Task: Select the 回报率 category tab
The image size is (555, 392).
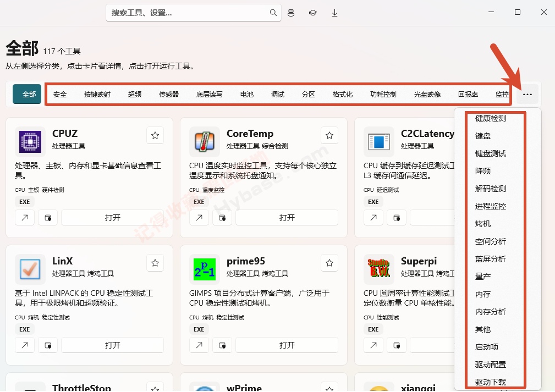Action: (x=468, y=95)
